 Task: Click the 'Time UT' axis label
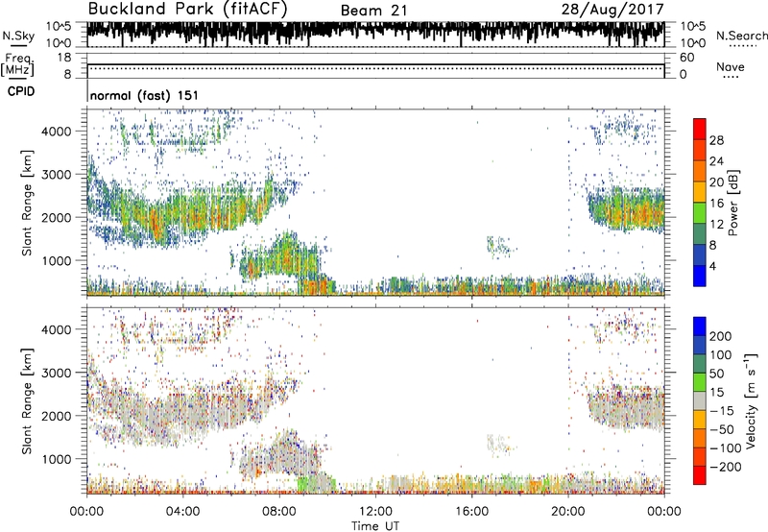tap(375, 526)
